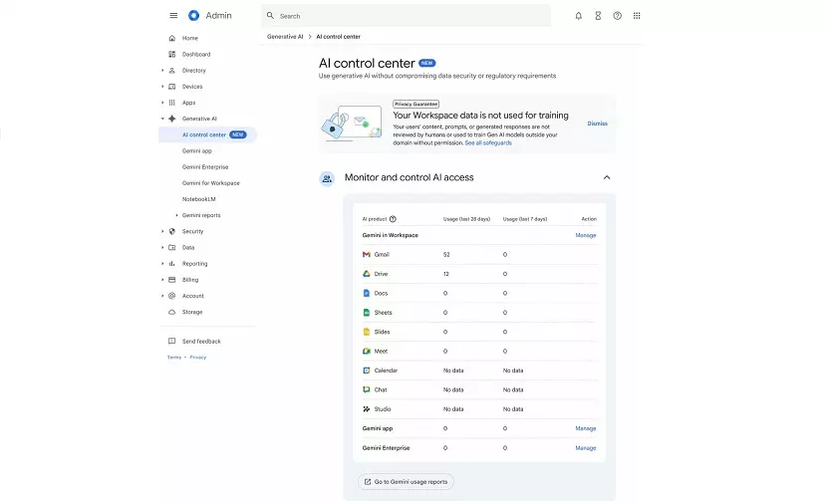Click the Drive icon in table
Image resolution: width=825 pixels, height=504 pixels.
(367, 274)
